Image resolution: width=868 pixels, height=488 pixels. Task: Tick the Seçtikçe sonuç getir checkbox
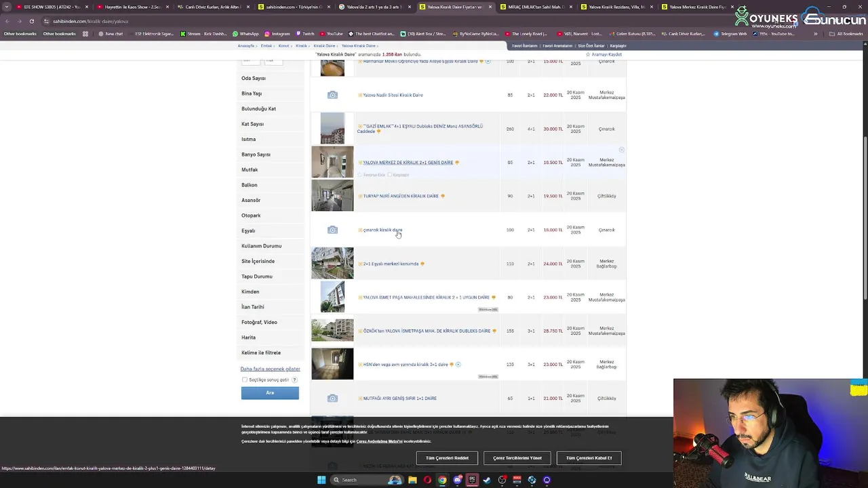coord(245,380)
